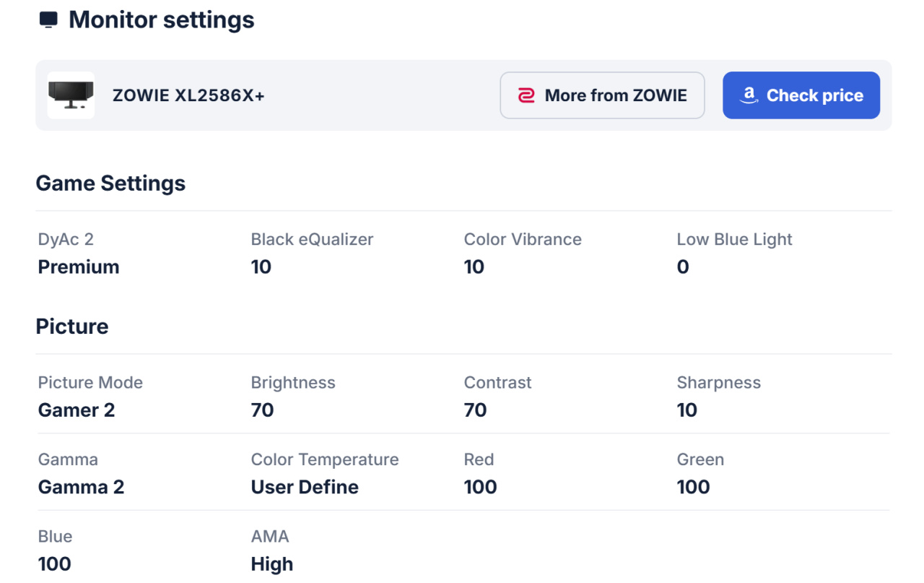Viewport: 924px width, 583px height.
Task: Click the Amazon logo icon
Action: 749,95
